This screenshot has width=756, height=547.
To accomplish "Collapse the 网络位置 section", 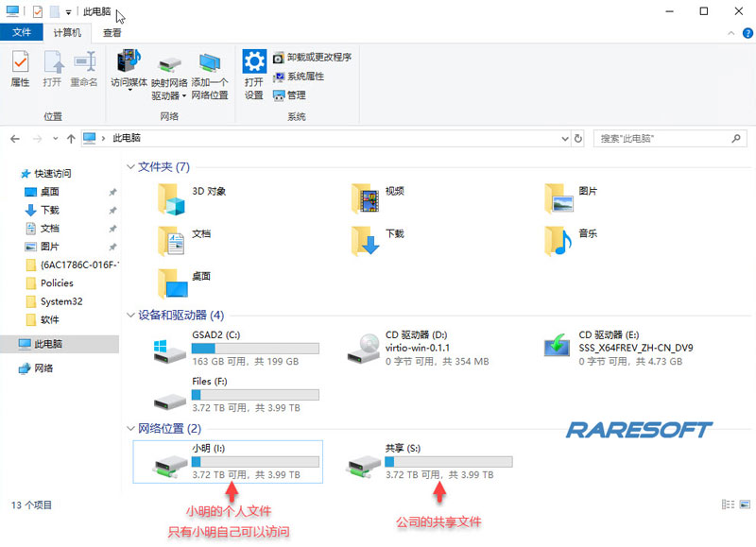I will point(130,430).
